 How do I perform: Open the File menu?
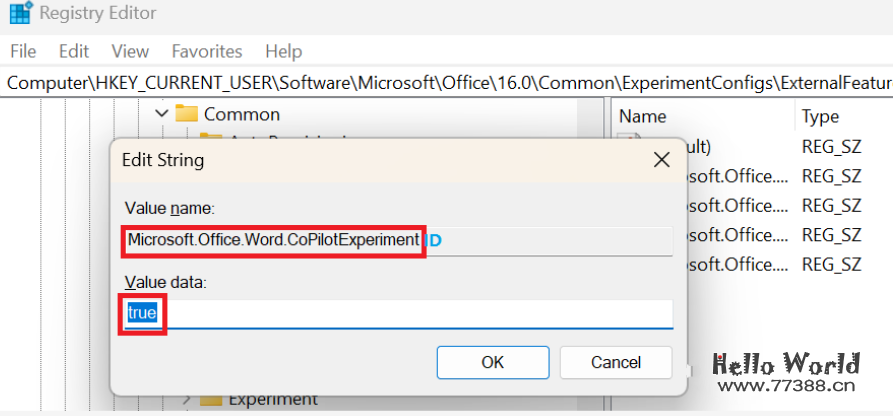point(23,51)
